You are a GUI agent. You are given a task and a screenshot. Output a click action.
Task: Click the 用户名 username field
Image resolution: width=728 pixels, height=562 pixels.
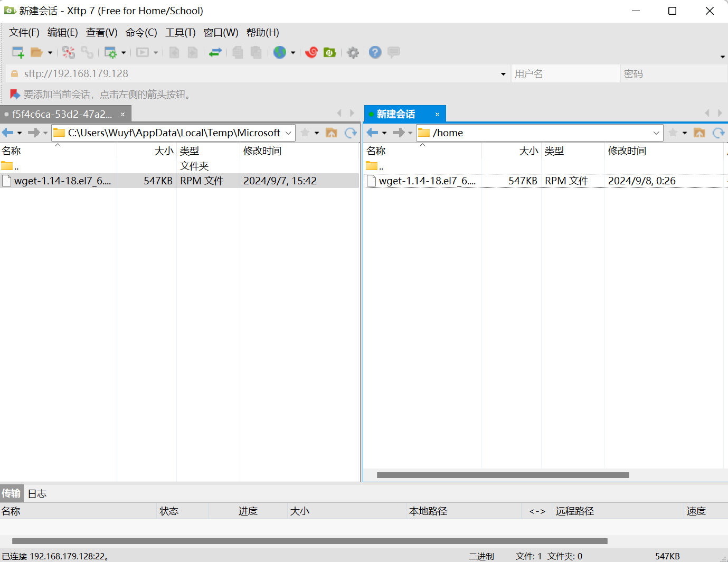(565, 74)
